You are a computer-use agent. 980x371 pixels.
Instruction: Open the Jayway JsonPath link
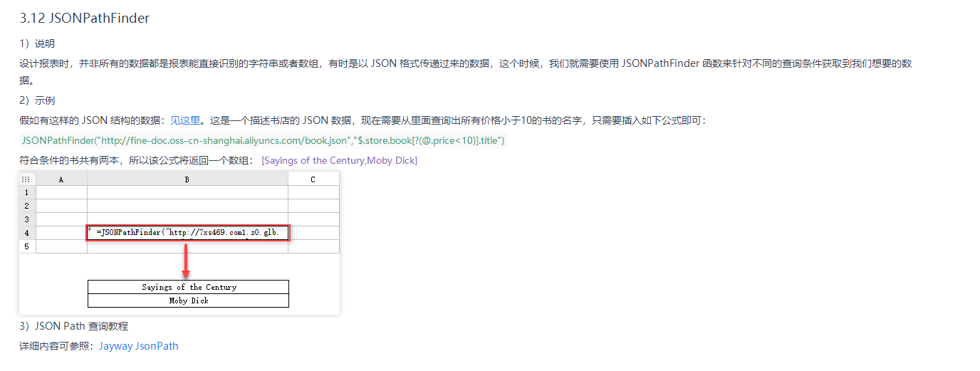click(139, 346)
